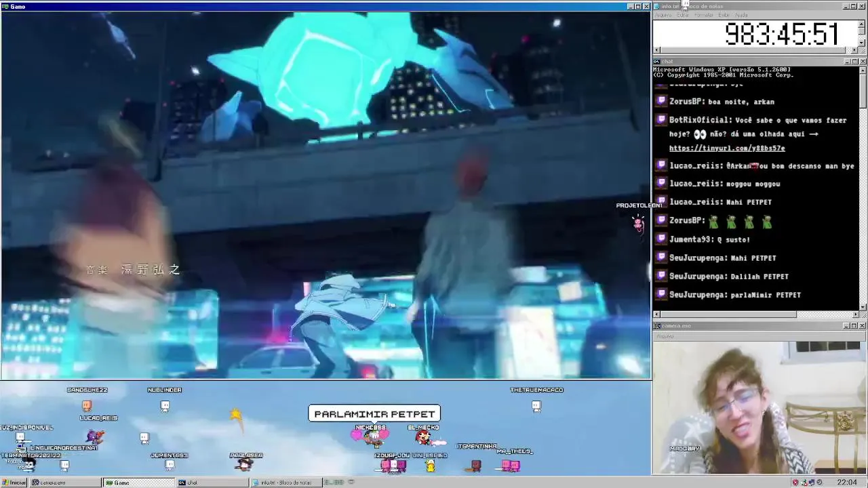Click chat window vertical scrollbar down arrow
The height and width of the screenshot is (488, 868).
(863, 307)
